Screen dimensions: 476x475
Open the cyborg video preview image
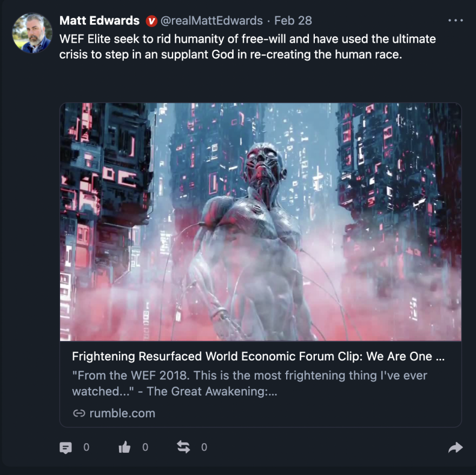[x=260, y=222]
